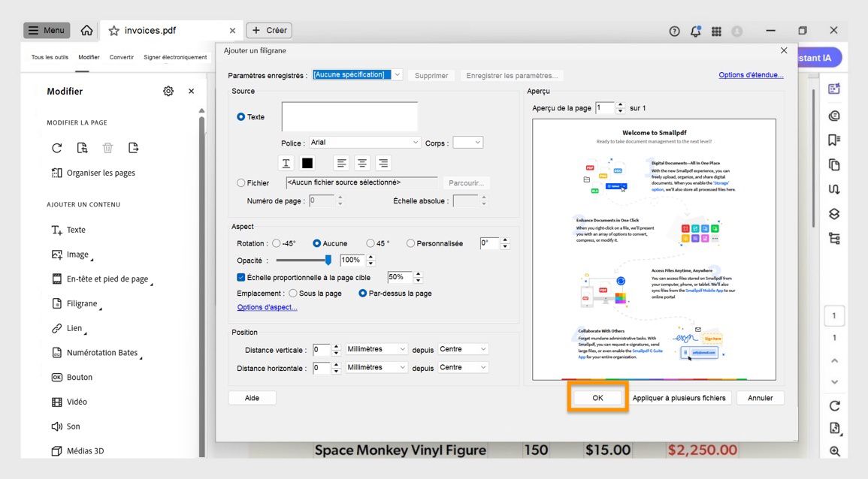
Task: Select the Image tool in sidebar
Action: pyautogui.click(x=71, y=255)
